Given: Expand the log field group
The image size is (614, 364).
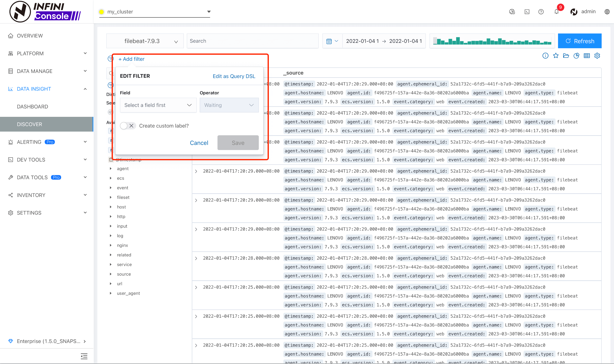Looking at the screenshot, I should click(x=111, y=235).
